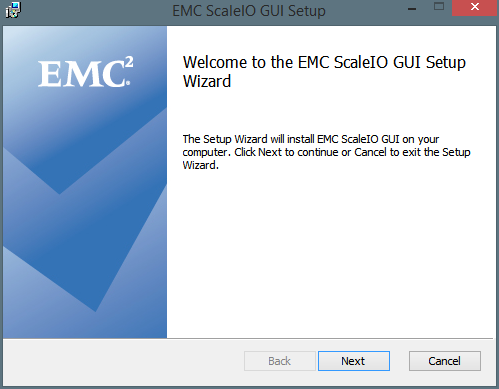The height and width of the screenshot is (389, 499).
Task: Click the disabled Back button
Action: (x=280, y=361)
